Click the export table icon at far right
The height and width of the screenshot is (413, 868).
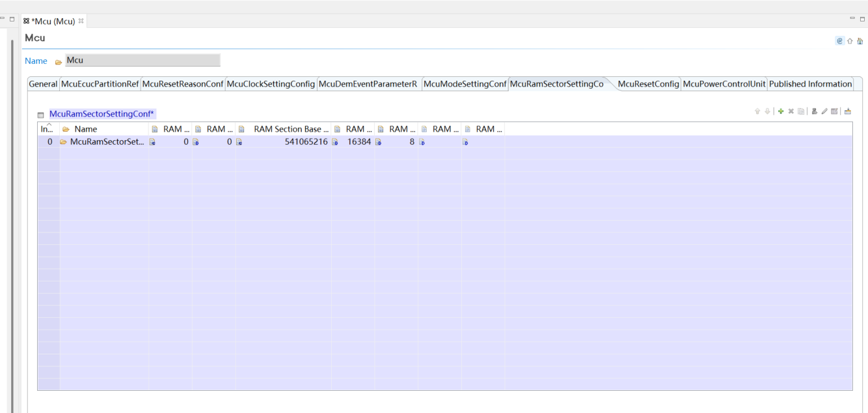(848, 111)
